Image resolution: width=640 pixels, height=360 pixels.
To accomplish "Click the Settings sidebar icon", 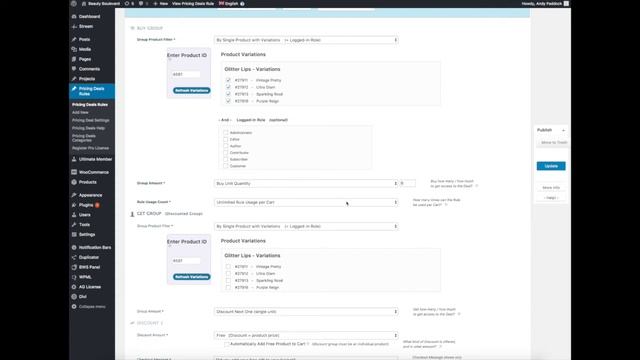I will tap(74, 234).
